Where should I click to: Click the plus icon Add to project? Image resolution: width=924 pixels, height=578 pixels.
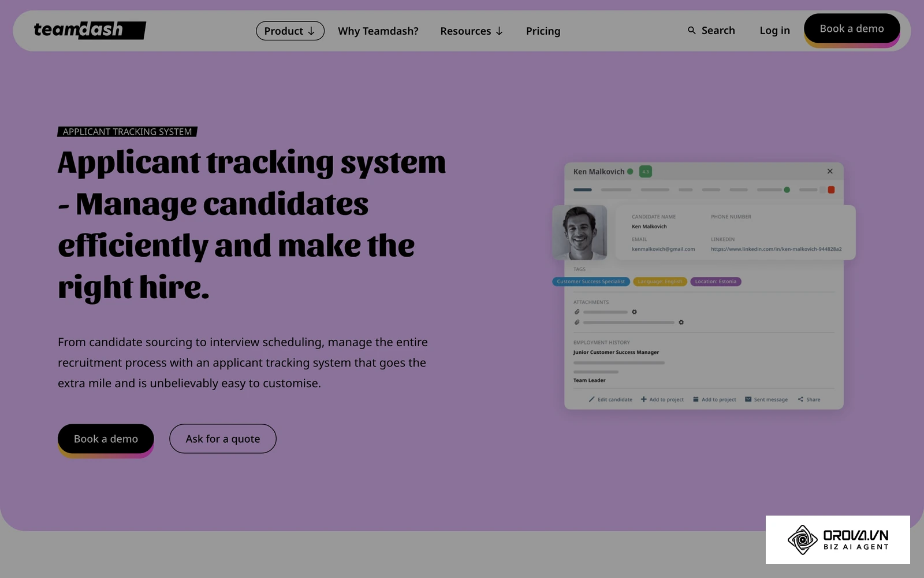pyautogui.click(x=643, y=399)
